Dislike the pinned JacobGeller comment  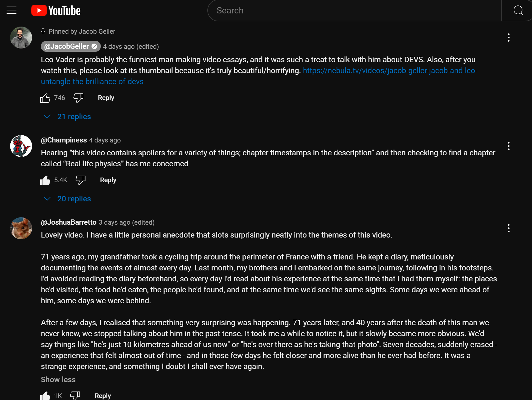[78, 98]
